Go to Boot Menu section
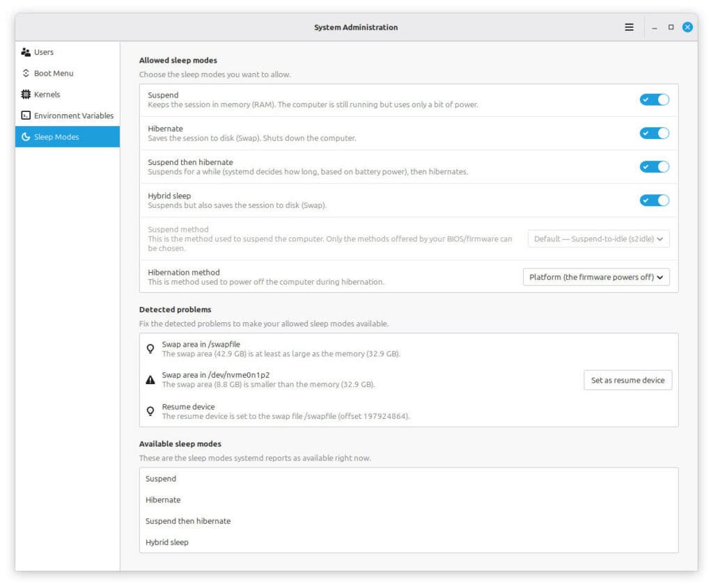Screen dimensions: 713x588 [x=68, y=73]
